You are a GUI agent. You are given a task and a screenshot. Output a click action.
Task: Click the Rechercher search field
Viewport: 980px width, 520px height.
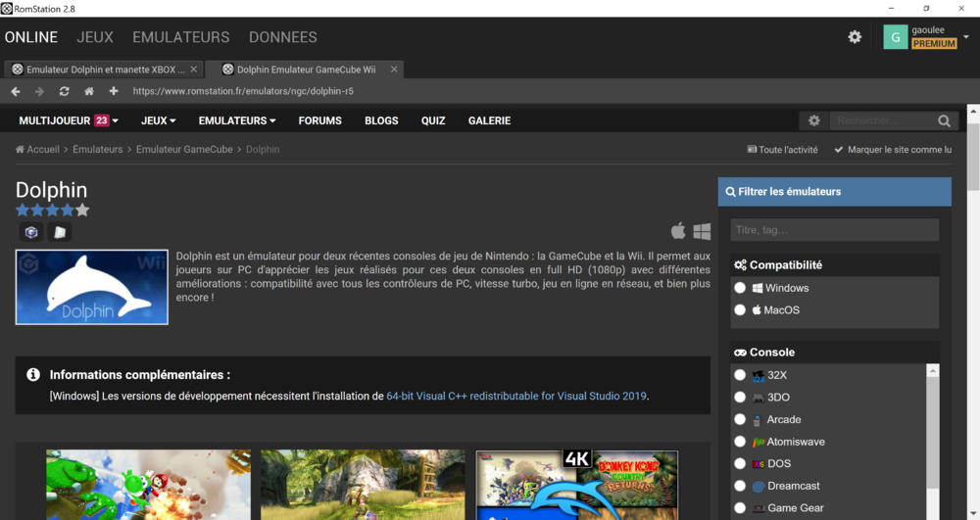pyautogui.click(x=883, y=120)
